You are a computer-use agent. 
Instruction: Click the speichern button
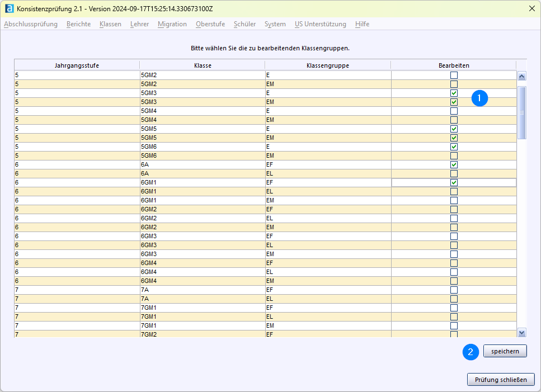tap(505, 351)
